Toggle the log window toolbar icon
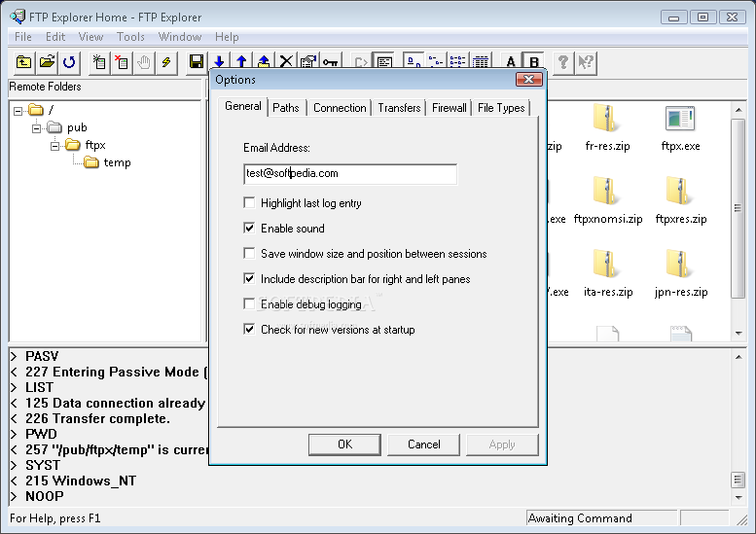Screen dimensions: 756x534 pos(384,61)
